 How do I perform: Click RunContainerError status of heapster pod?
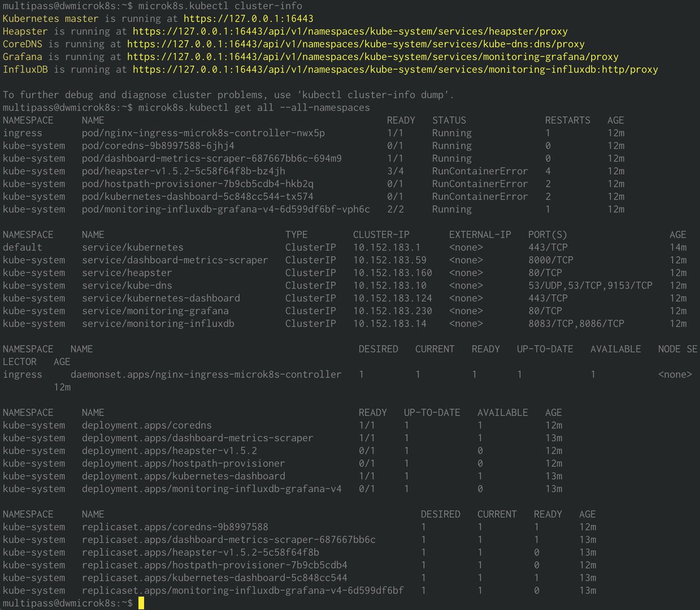(x=480, y=171)
